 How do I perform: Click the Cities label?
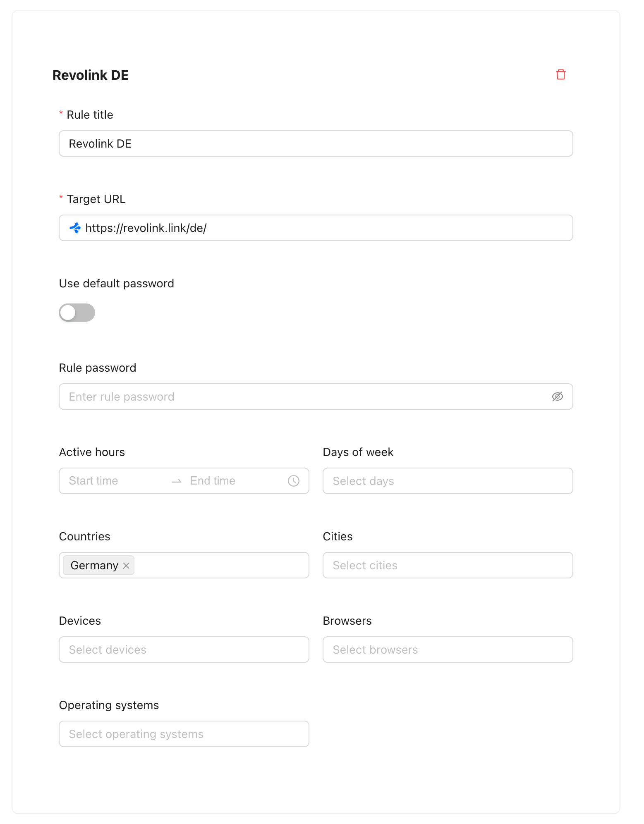coord(338,537)
